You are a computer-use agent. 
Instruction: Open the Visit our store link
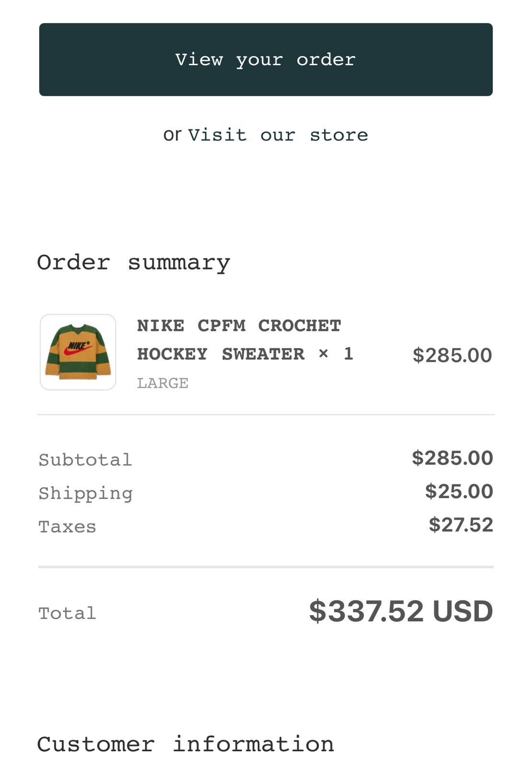click(x=278, y=135)
